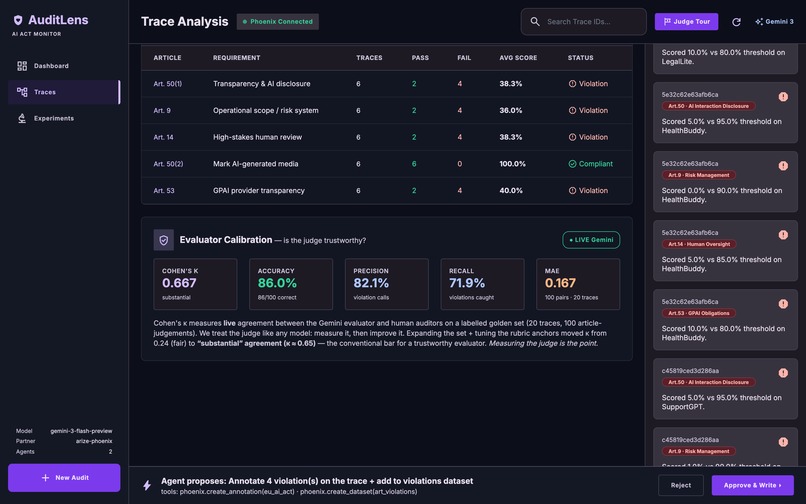Click the Compliant check icon for Art. 50(2)
This screenshot has height=504, width=806.
point(572,164)
